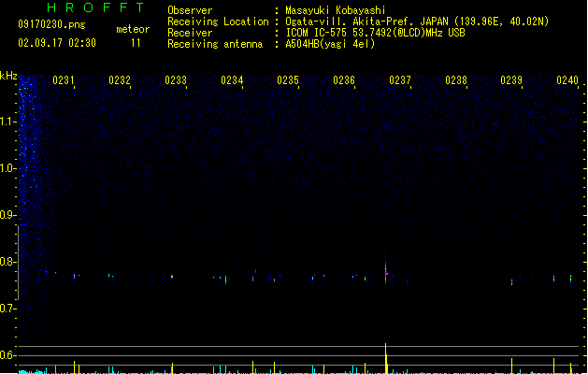Click the 0236 time marker
Image resolution: width=588 pixels, height=374 pixels.
344,80
